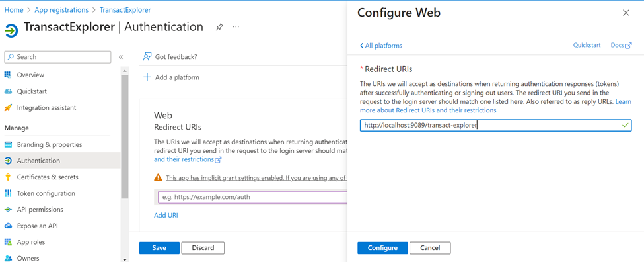Viewport: 644px width, 262px height.
Task: Open the Token configuration menu item
Action: coord(46,193)
